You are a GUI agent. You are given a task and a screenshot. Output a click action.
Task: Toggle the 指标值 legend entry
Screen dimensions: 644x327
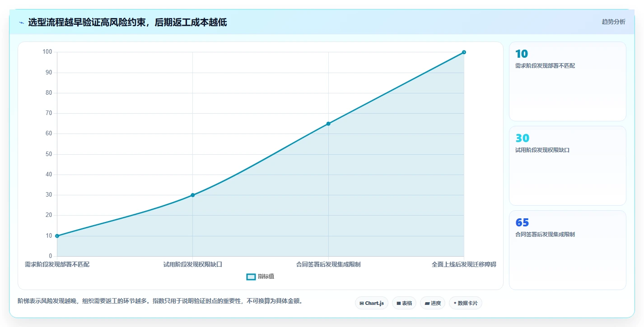pos(260,276)
